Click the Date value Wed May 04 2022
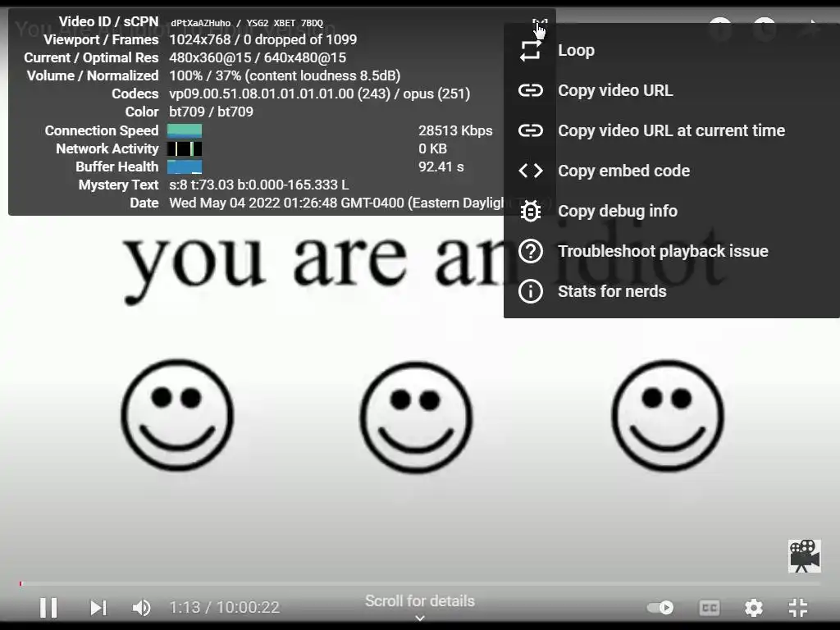This screenshot has width=840, height=630. coord(336,203)
